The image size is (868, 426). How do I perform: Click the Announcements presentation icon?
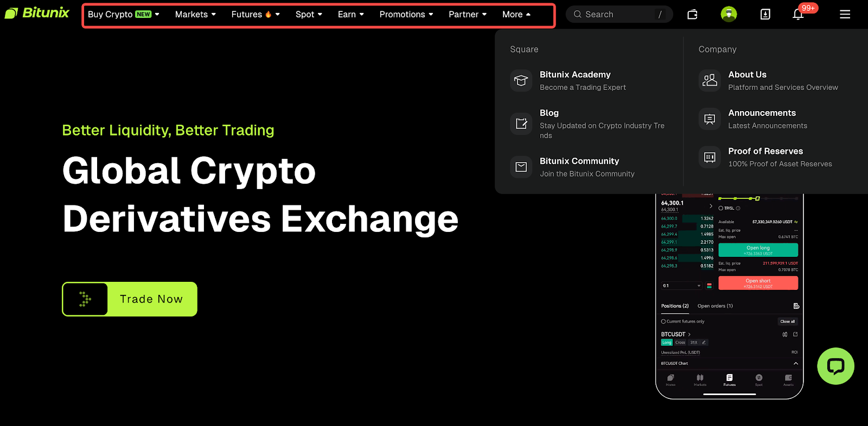710,119
